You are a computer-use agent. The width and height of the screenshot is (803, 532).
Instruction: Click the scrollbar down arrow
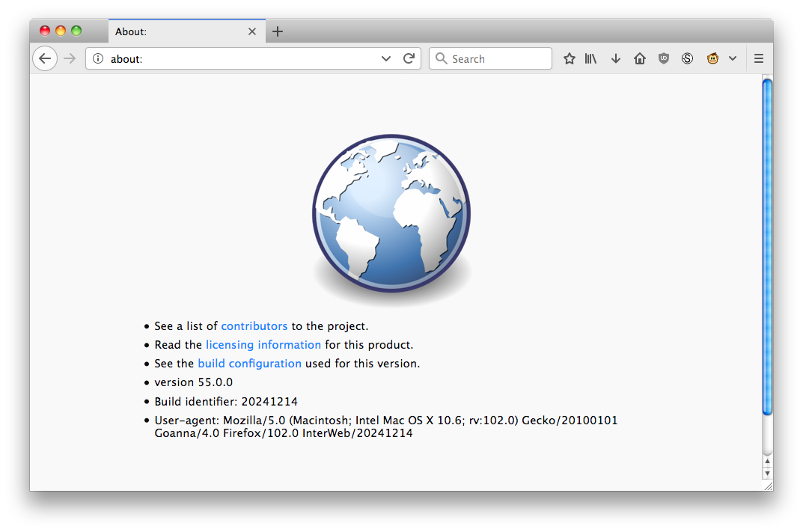tap(767, 474)
